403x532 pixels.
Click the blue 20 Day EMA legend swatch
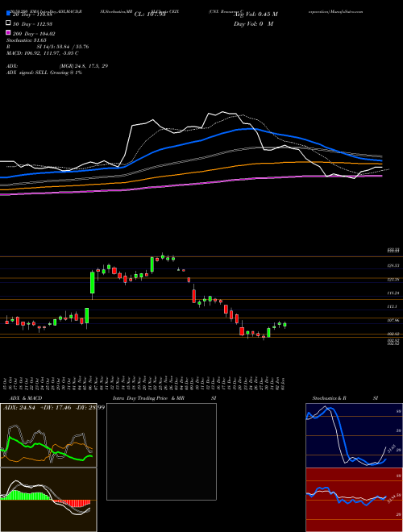click(x=9, y=14)
